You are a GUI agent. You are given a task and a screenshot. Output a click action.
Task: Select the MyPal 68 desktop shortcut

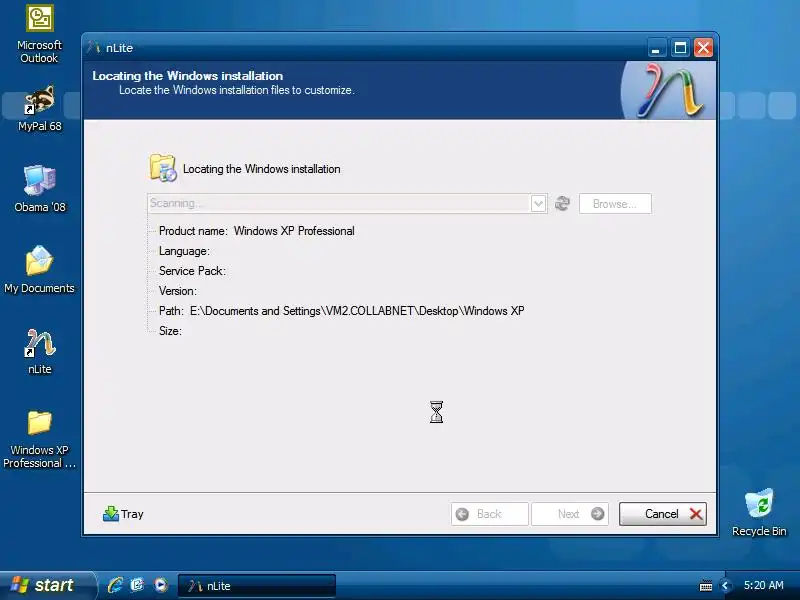(40, 109)
